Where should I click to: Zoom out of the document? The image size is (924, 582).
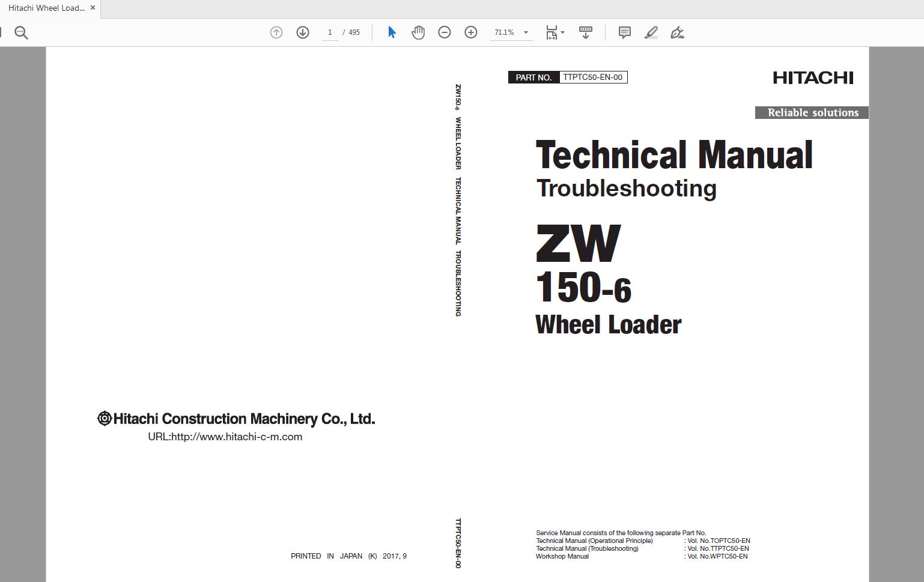coord(445,32)
